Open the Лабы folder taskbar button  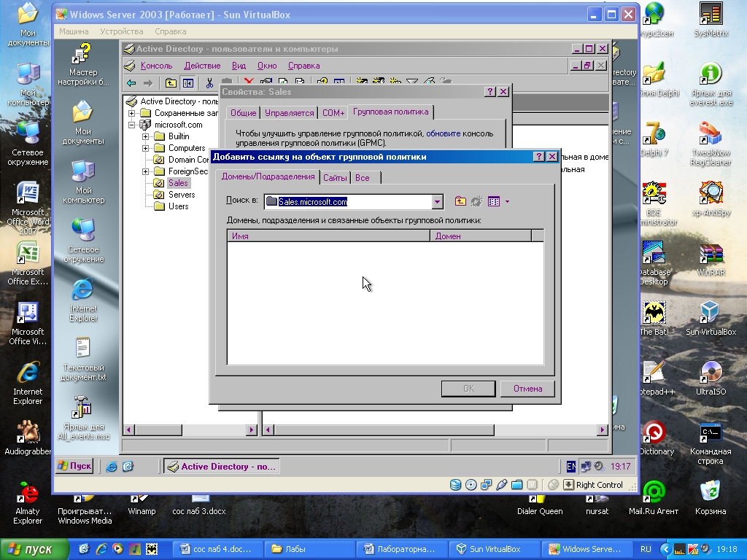click(x=310, y=549)
